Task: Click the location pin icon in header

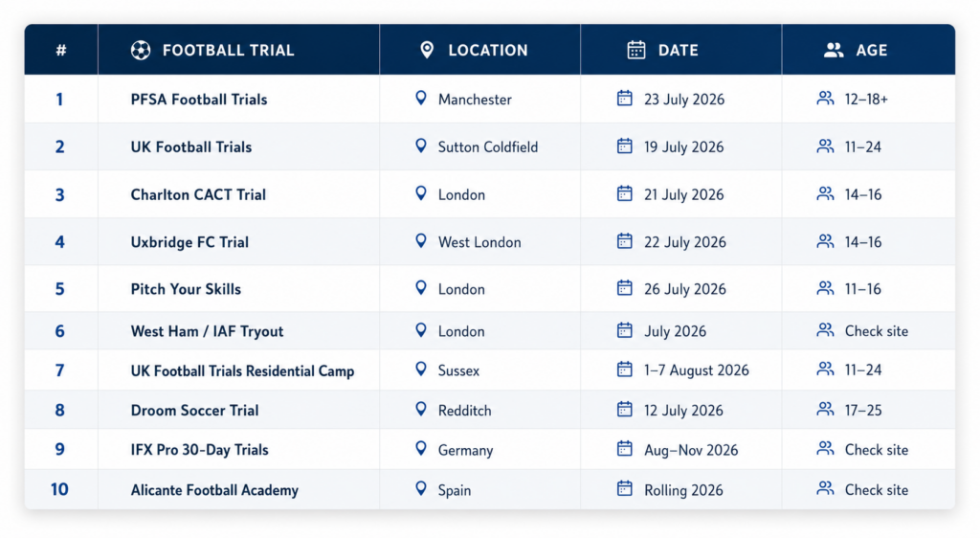Action: coord(427,50)
